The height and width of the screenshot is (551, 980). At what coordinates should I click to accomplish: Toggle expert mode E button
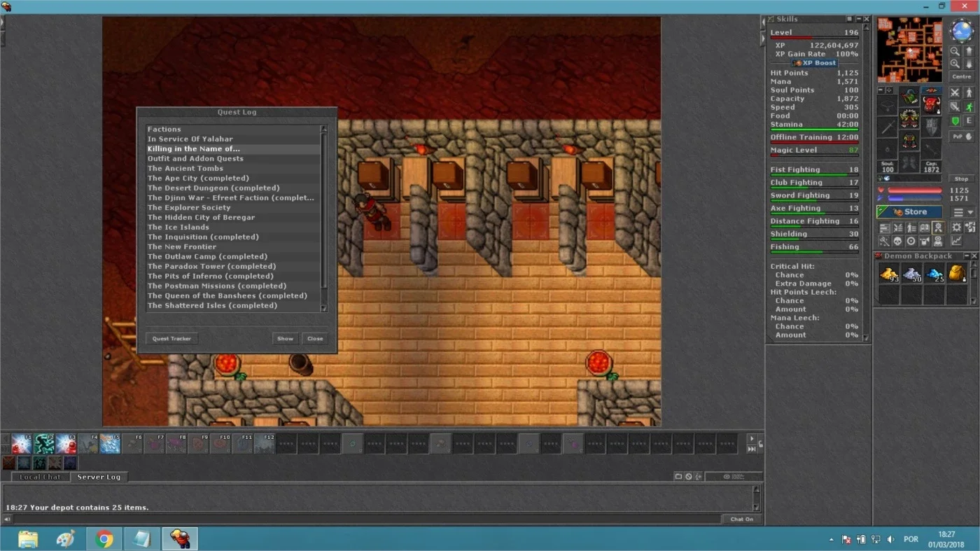pos(969,120)
